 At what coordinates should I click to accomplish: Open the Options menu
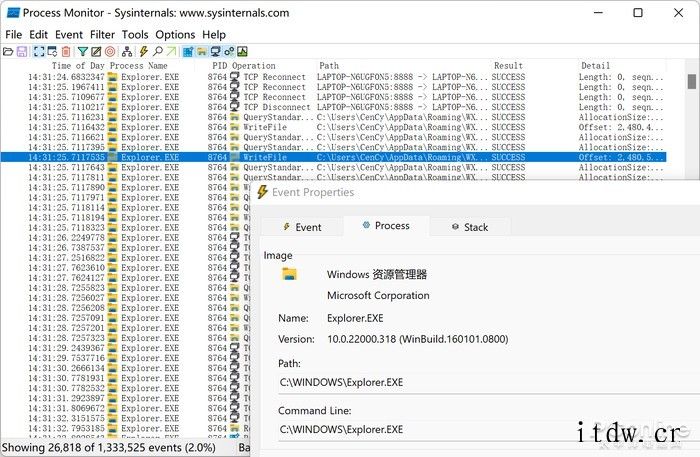175,34
